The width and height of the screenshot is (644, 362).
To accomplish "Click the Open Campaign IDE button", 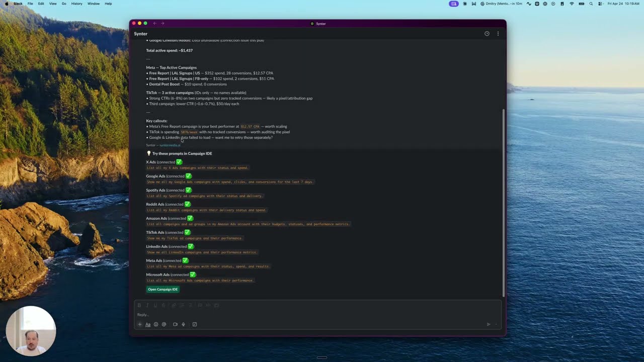I will click(x=163, y=289).
